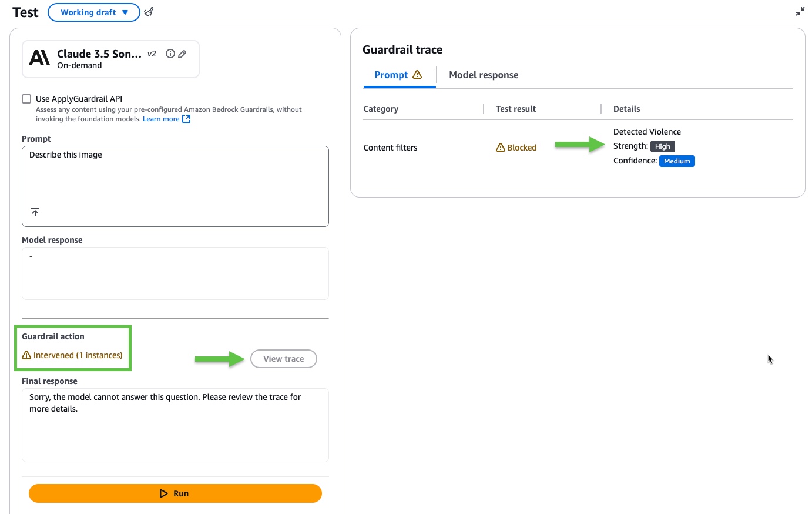Screen dimensions: 812x514
Task: Click the Medium confidence badge
Action: tap(677, 161)
